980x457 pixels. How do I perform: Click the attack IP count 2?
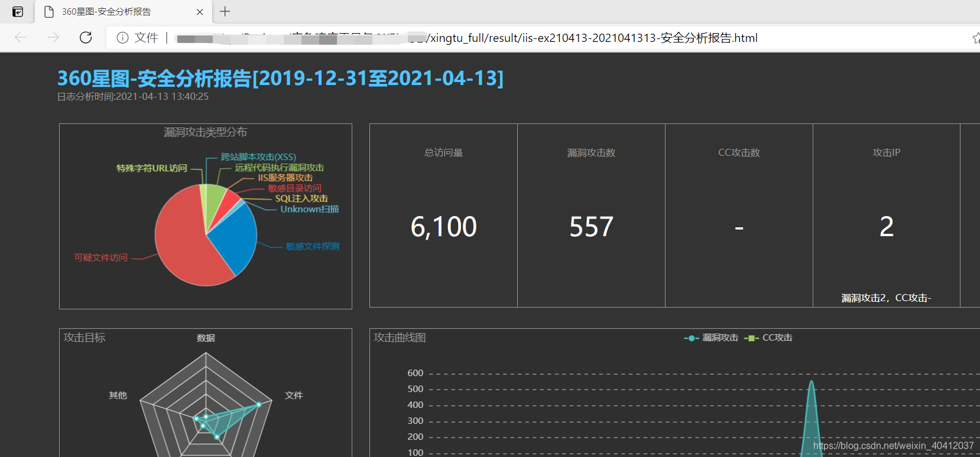click(x=887, y=227)
